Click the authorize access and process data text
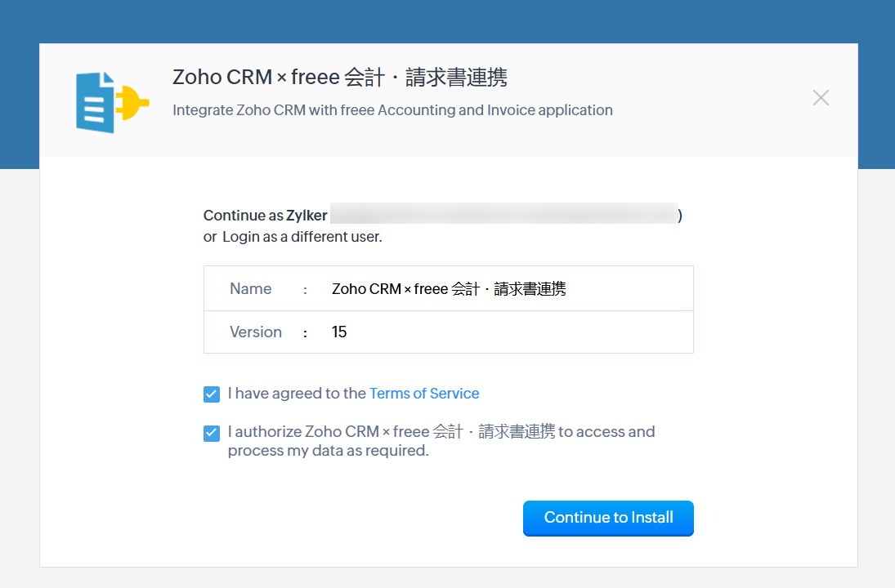The height and width of the screenshot is (588, 895). pyautogui.click(x=441, y=431)
